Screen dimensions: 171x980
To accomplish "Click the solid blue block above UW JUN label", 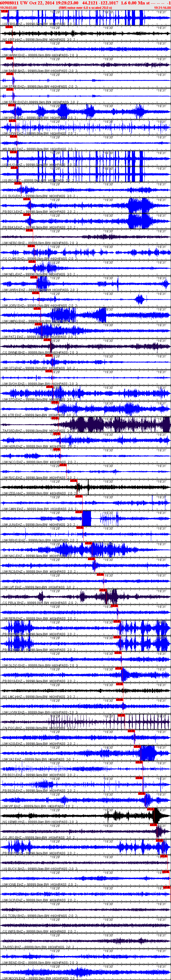I will (87, 518).
